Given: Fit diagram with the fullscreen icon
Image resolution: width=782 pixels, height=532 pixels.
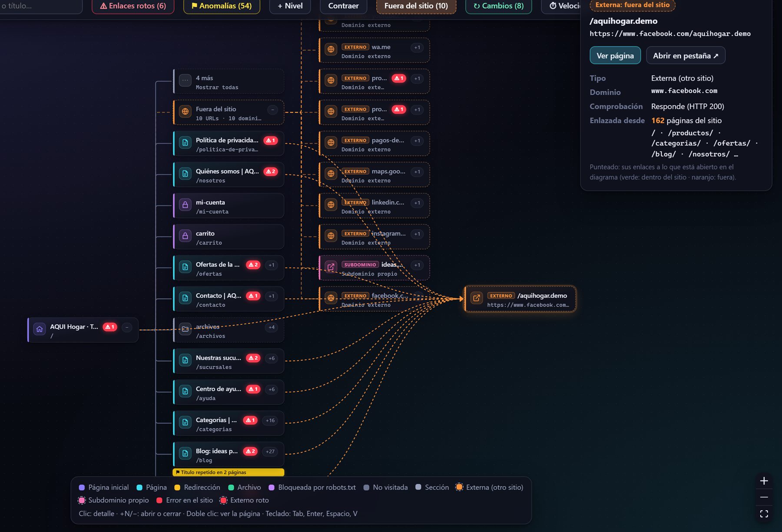Looking at the screenshot, I should [764, 514].
